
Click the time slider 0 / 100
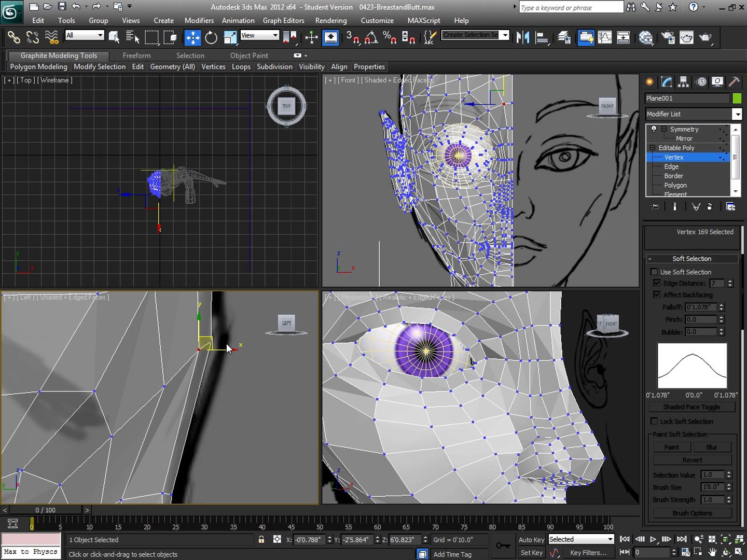pyautogui.click(x=46, y=510)
